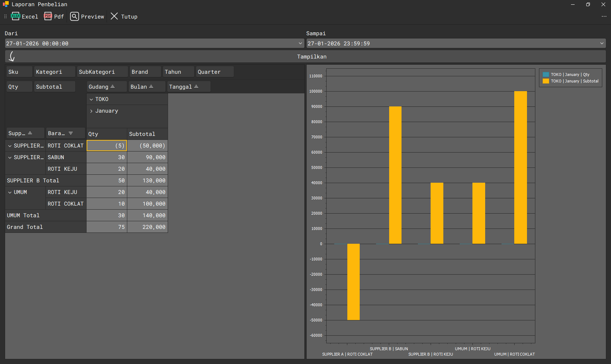Collapse the SUPPLIER A row group

[10, 146]
